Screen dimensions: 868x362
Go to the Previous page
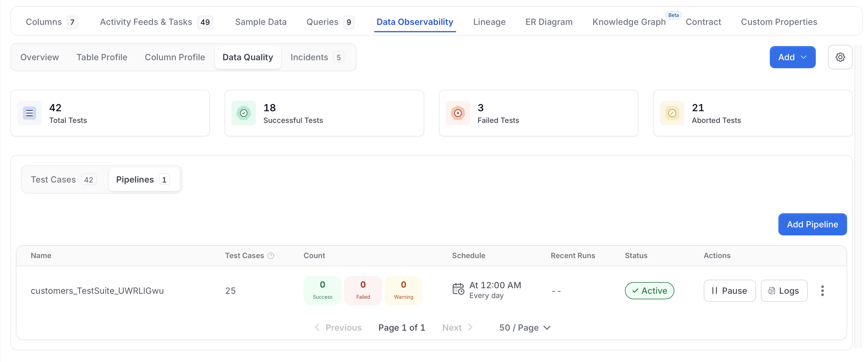click(x=338, y=328)
